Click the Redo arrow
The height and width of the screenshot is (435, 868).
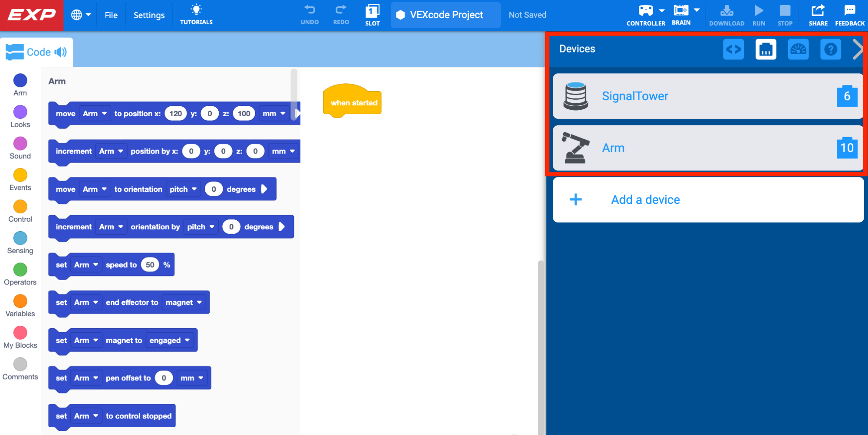pos(341,15)
